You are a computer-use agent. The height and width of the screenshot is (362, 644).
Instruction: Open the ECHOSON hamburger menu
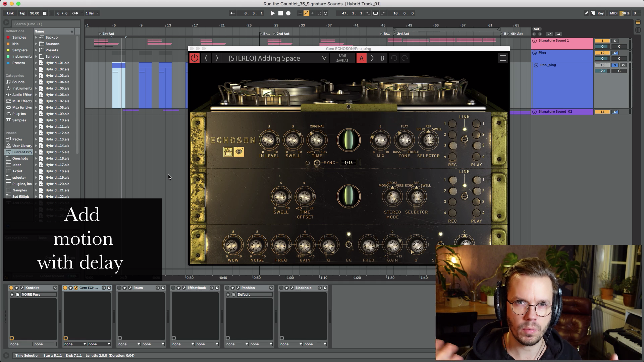(x=503, y=58)
